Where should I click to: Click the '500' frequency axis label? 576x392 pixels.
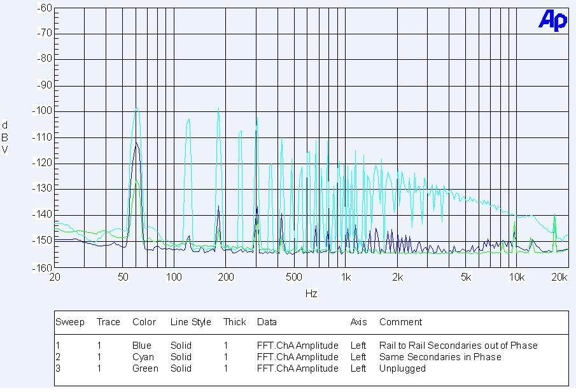tap(294, 277)
